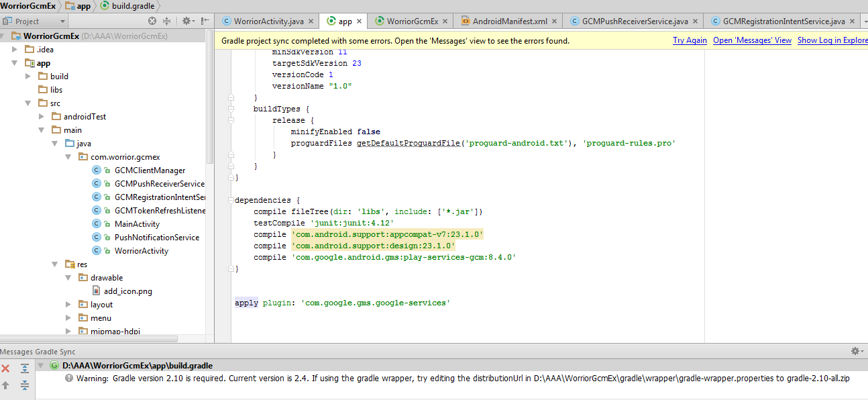Collapse the drawable folder
This screenshot has width=868, height=400.
68,277
